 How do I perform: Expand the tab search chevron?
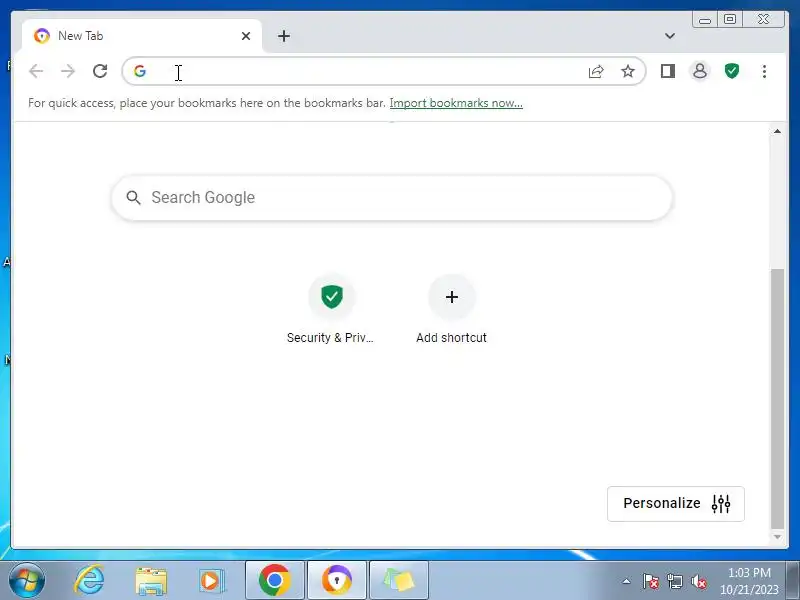click(x=670, y=36)
